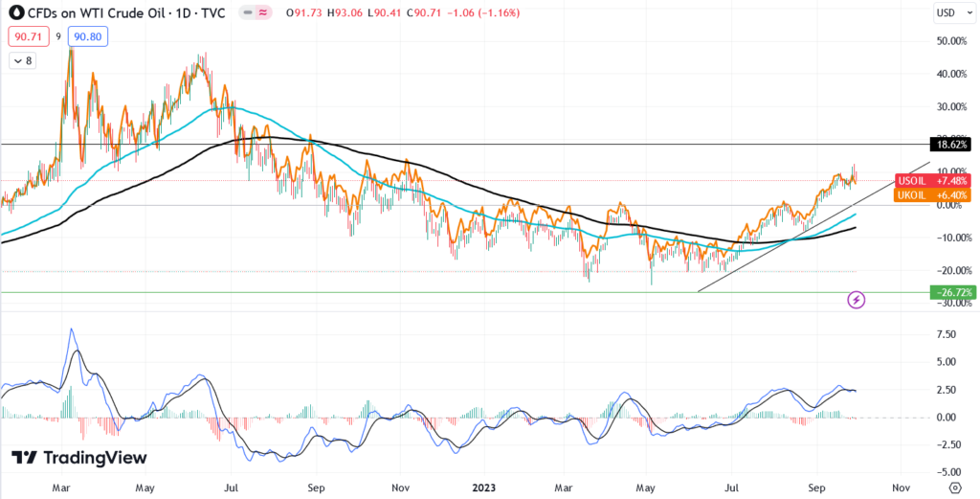
Task: Click the 18.62% horizontal line label
Action: pos(951,145)
